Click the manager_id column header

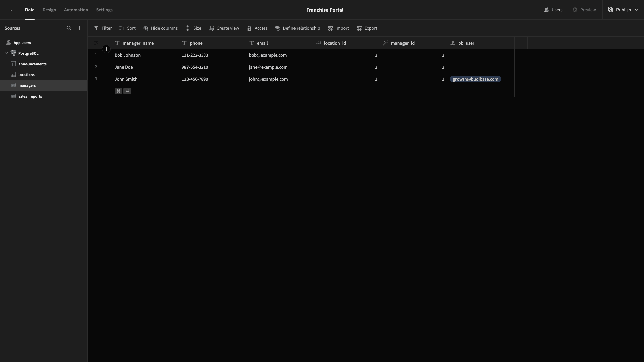pyautogui.click(x=414, y=43)
